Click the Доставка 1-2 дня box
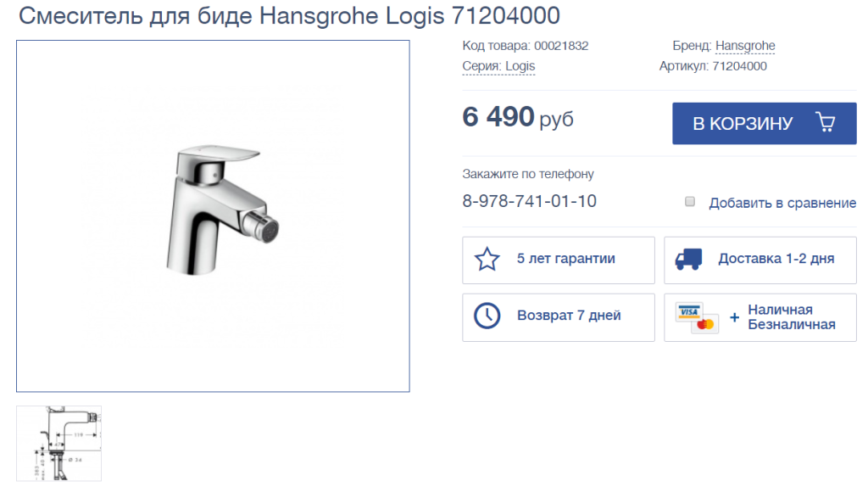Screen dimensions: 868x487 (x=760, y=260)
